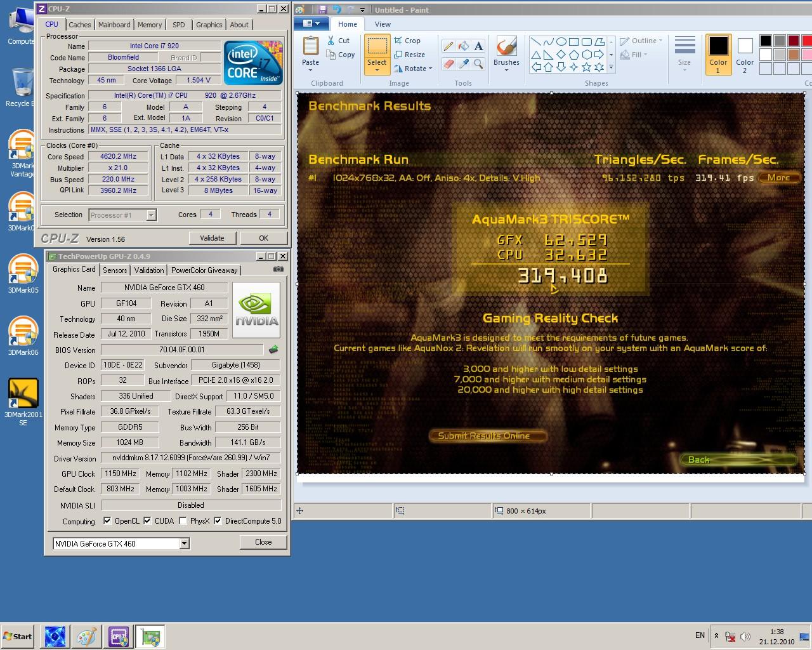Click the Paint taskbar button

point(87,636)
